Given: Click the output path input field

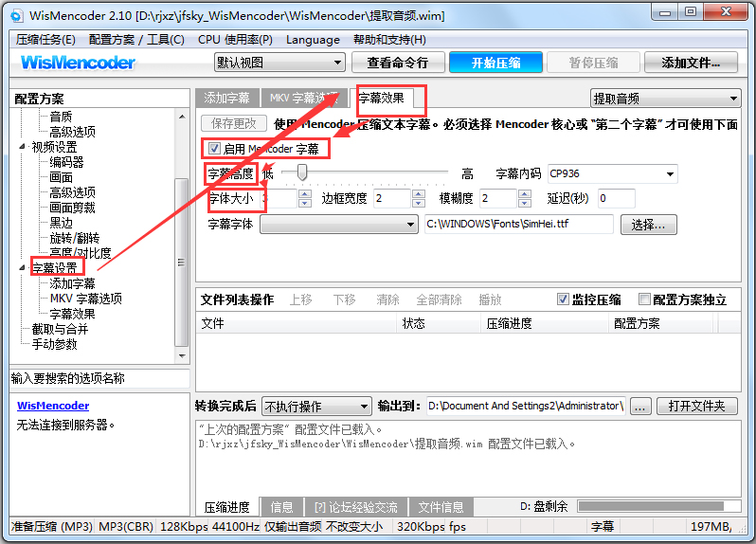Looking at the screenshot, I should tap(526, 406).
